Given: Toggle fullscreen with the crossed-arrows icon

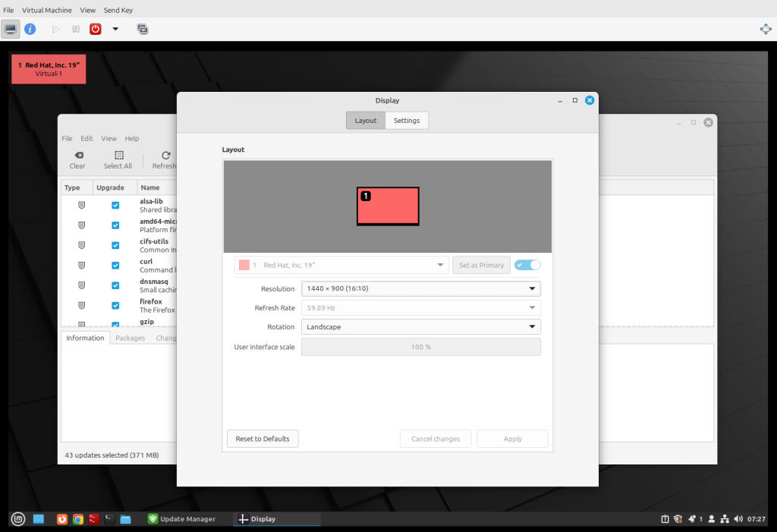Looking at the screenshot, I should coord(766,30).
